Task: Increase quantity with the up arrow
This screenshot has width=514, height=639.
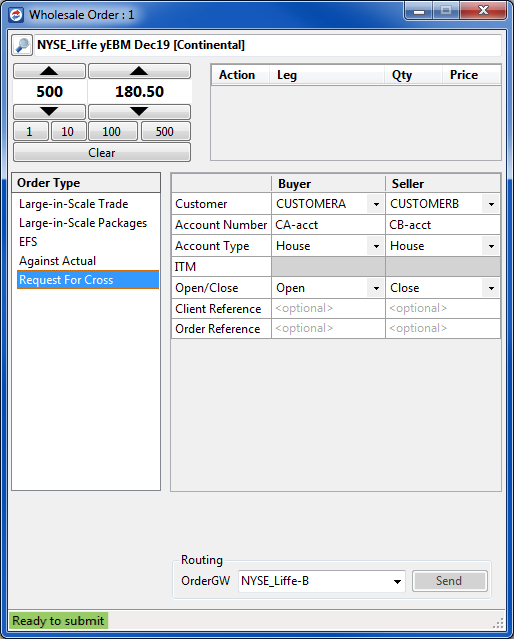Action: click(49, 71)
